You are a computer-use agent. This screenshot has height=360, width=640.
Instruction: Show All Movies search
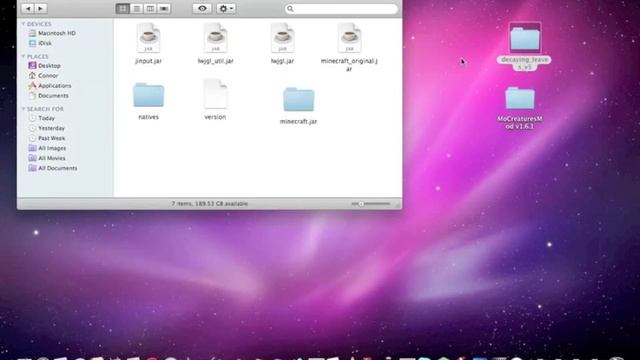pyautogui.click(x=47, y=158)
